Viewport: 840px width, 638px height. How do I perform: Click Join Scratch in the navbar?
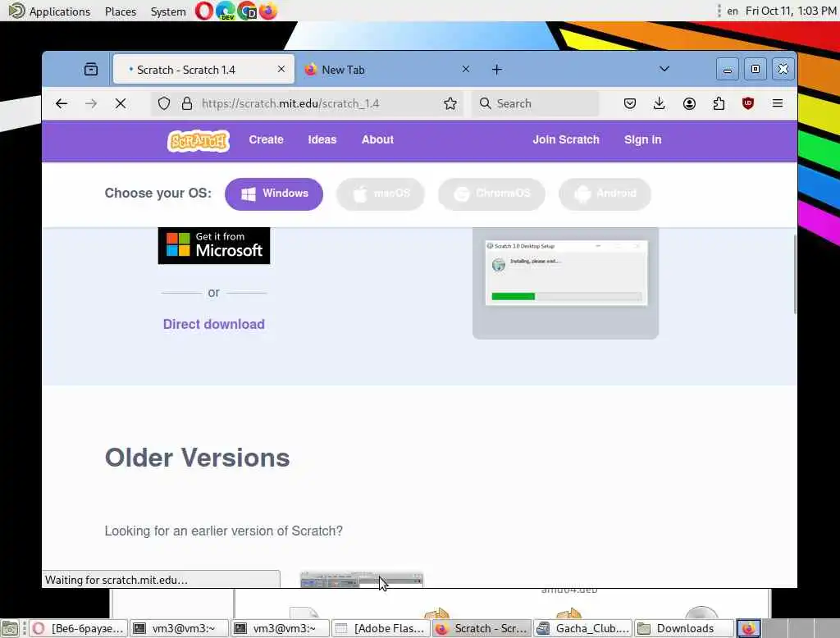(x=566, y=139)
